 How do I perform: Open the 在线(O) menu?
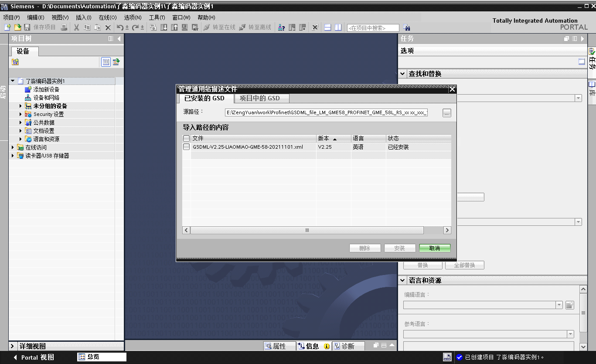[x=108, y=17]
